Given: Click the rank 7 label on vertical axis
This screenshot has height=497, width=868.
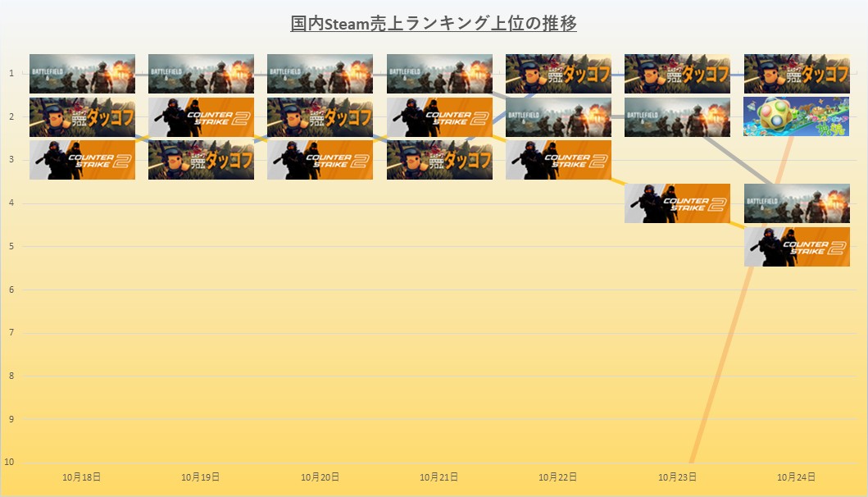Looking at the screenshot, I should (x=11, y=332).
